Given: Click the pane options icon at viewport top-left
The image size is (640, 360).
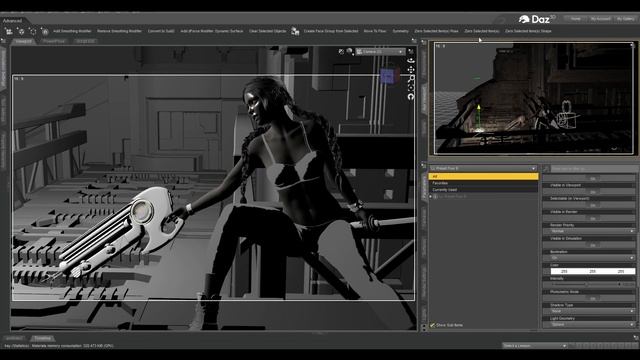Looking at the screenshot, I should (4, 41).
